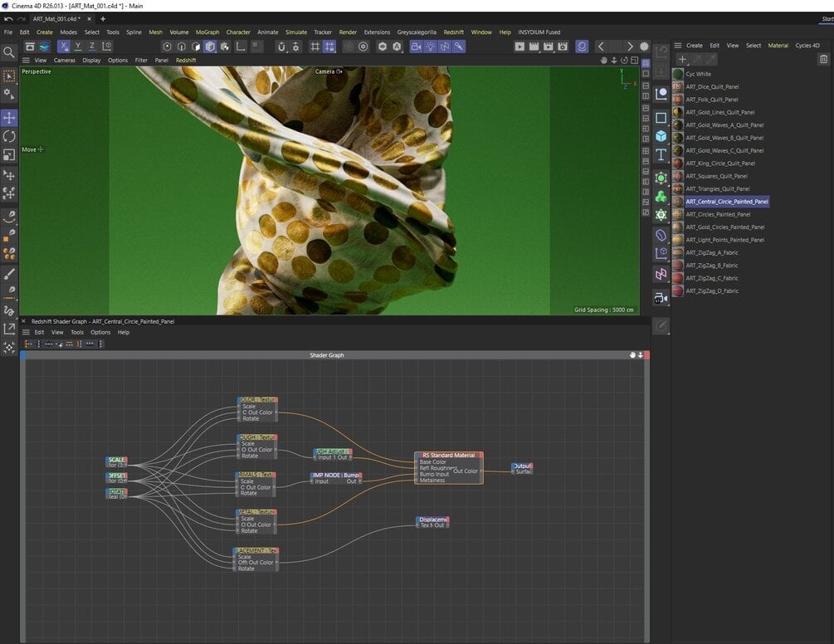Open Shader Graph hamburger menu
This screenshot has width=834, height=644.
pos(26,332)
